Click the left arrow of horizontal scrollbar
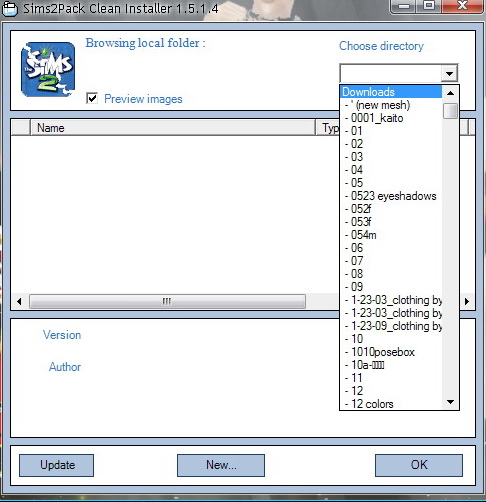 coord(19,301)
